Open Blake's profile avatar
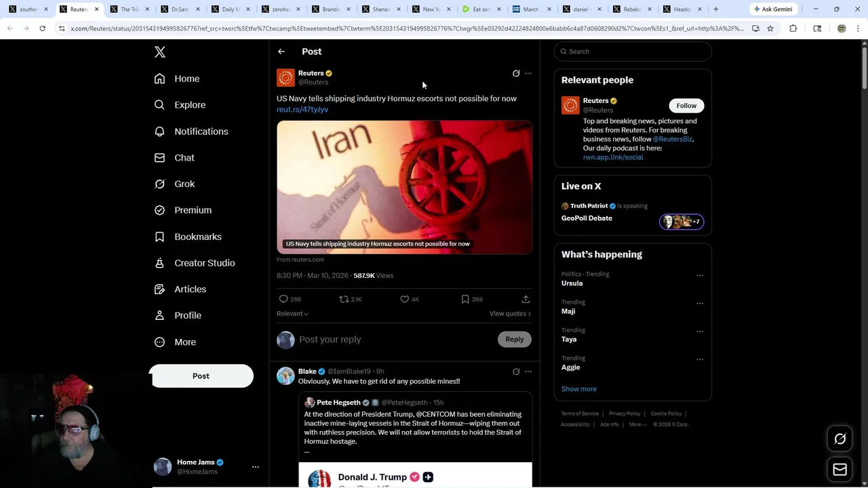Screen dimensions: 868x488 285,375
